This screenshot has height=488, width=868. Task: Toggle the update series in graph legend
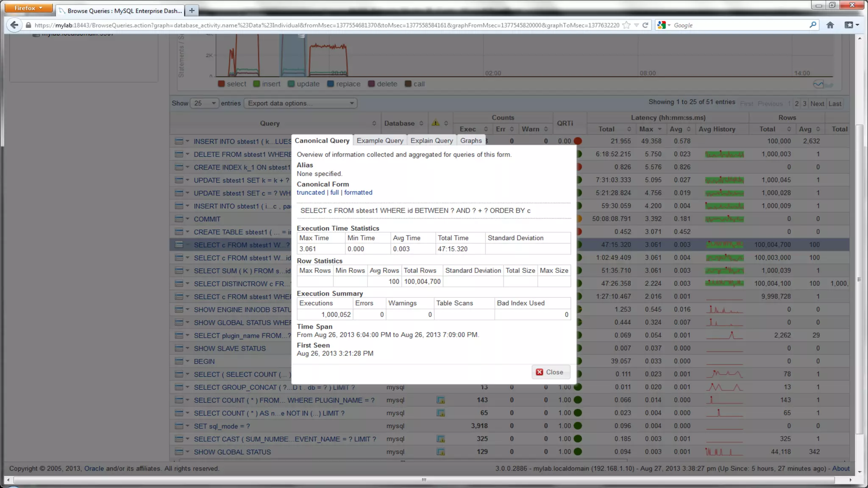pos(303,84)
